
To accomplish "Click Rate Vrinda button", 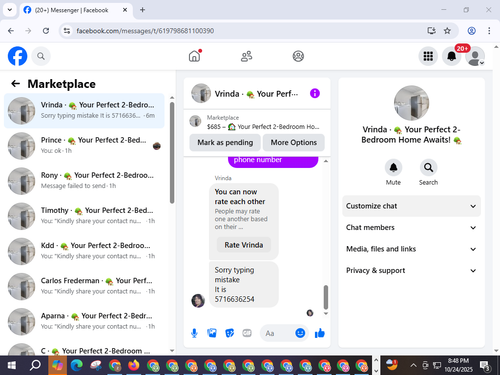I will coord(244,245).
